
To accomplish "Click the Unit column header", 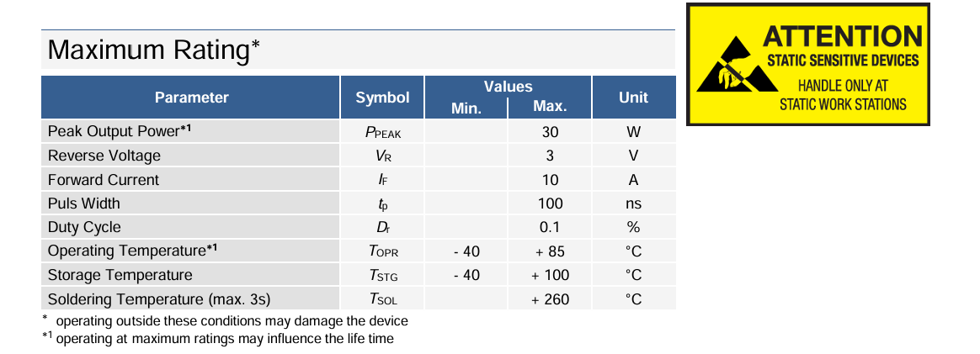I will click(x=633, y=98).
